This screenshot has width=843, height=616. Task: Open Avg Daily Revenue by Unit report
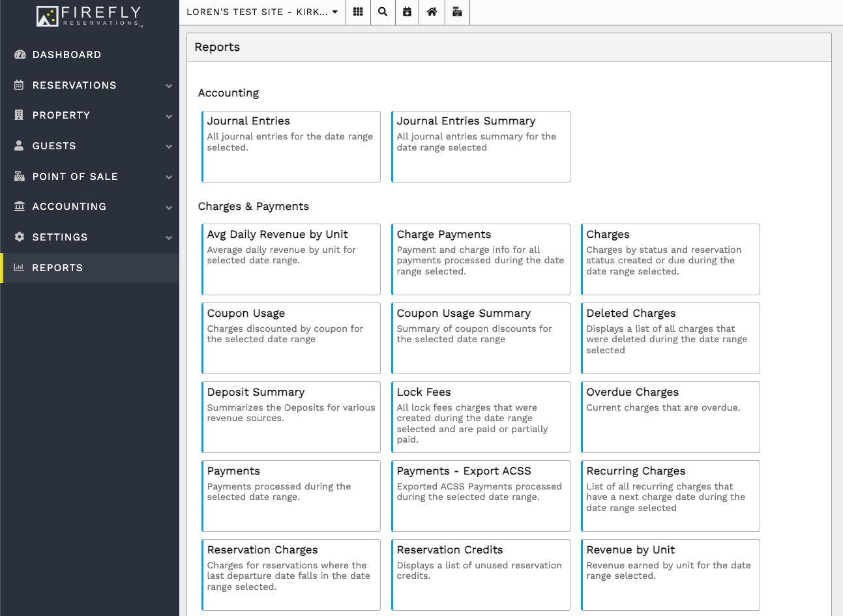coord(291,259)
